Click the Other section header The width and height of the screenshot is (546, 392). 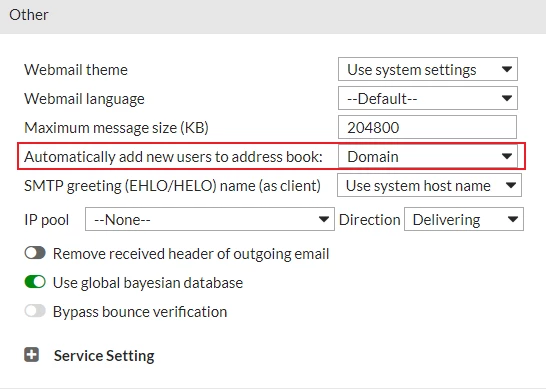coord(273,16)
